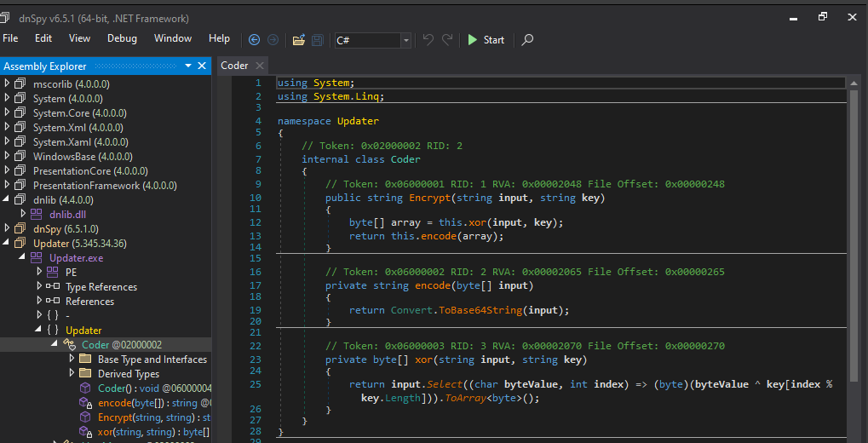868x443 pixels.
Task: Click the Undo arrow icon
Action: tap(428, 40)
